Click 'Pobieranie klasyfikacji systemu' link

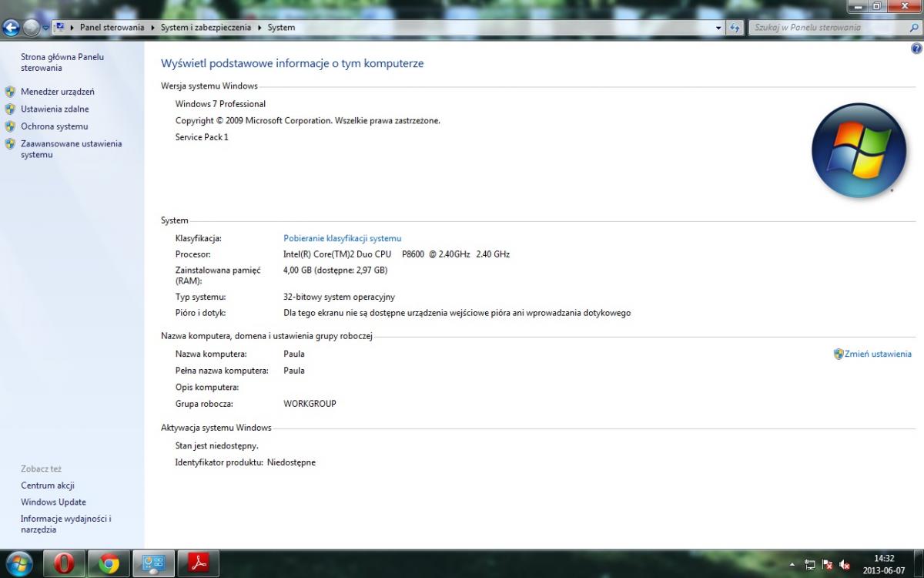point(343,238)
